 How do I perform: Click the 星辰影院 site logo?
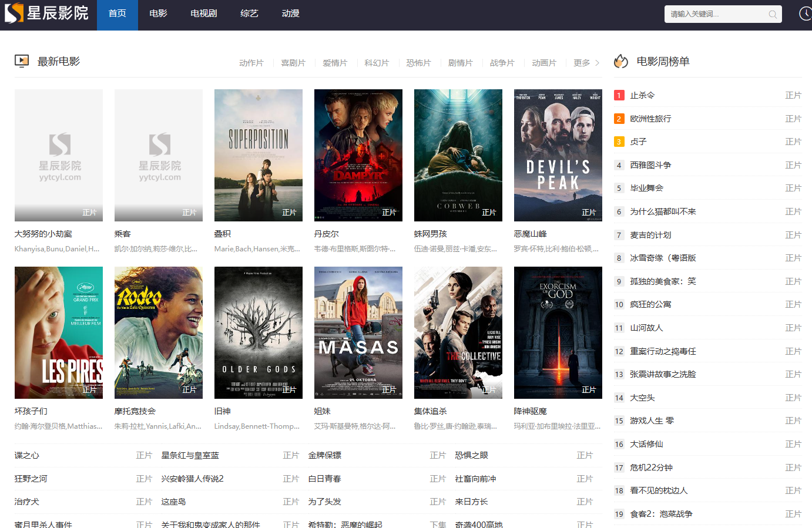[x=46, y=13]
